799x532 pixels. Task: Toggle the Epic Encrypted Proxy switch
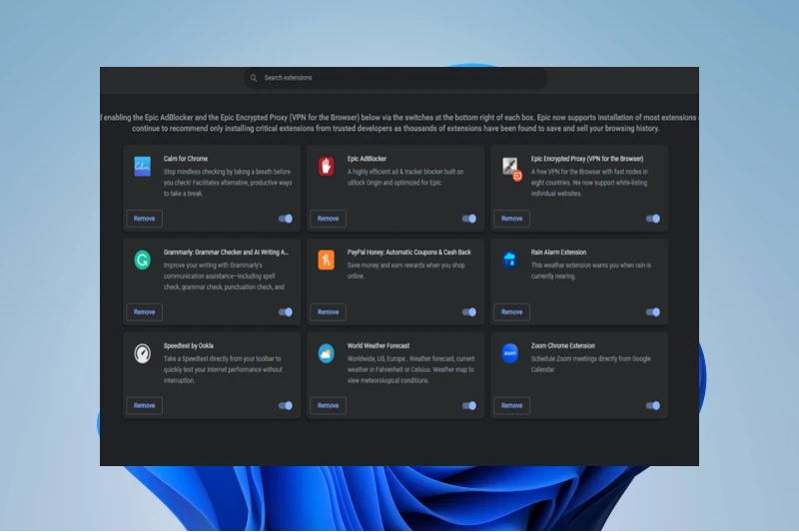click(653, 219)
